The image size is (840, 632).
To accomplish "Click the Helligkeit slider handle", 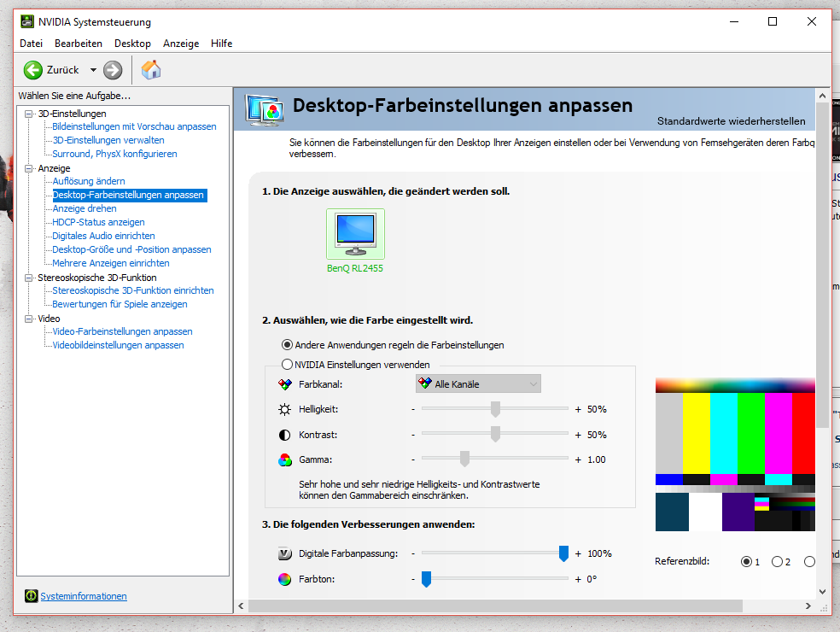I will 495,409.
